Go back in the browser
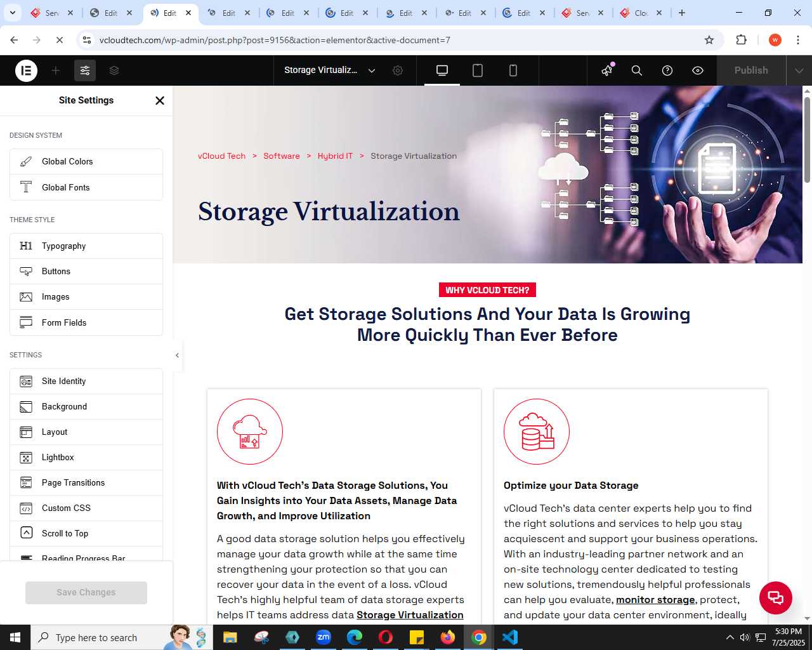812x650 pixels. (x=14, y=40)
